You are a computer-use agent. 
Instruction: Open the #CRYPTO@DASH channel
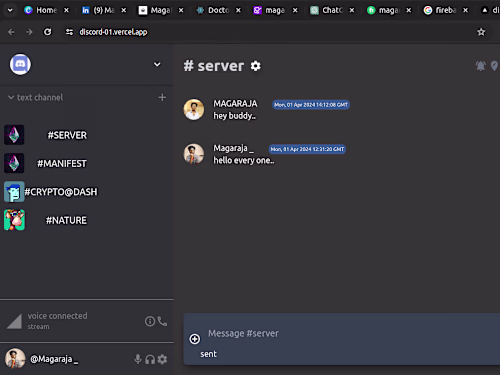61,192
